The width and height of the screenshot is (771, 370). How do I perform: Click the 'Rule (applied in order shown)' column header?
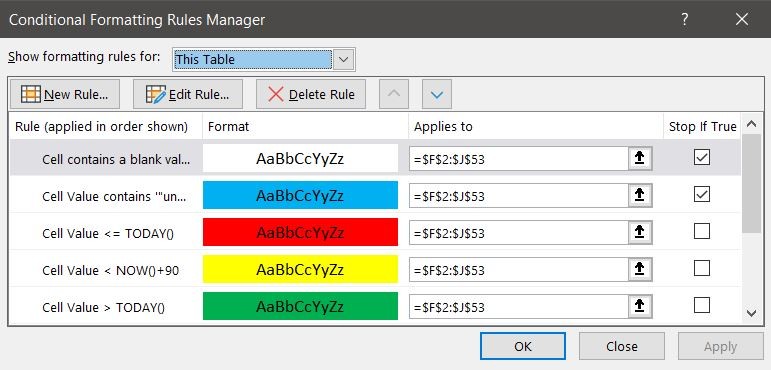click(106, 126)
